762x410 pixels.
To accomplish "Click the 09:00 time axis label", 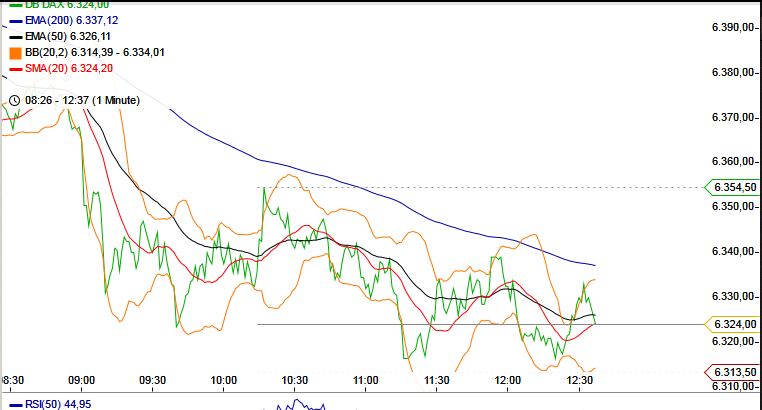I will click(81, 380).
